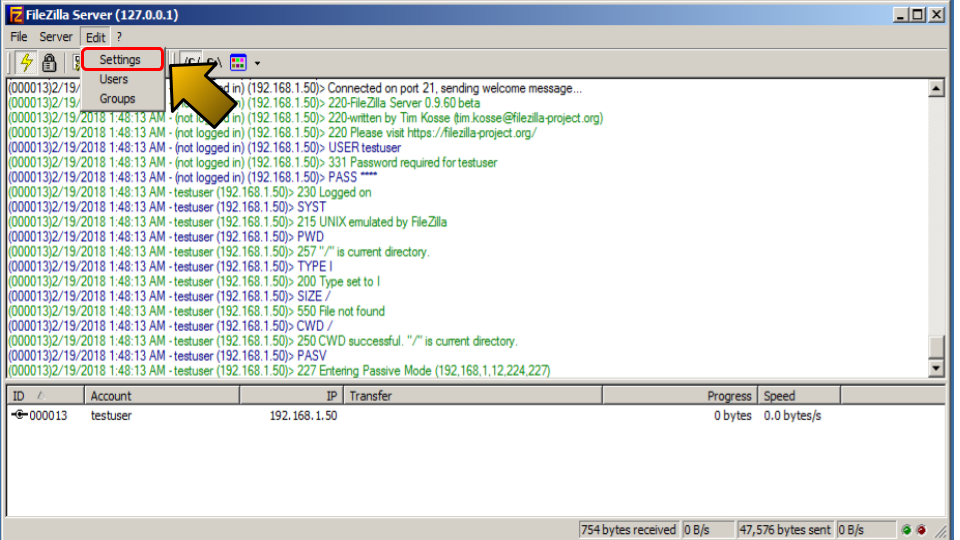Choose Users from the Edit menu
This screenshot has width=960, height=540.
[114, 79]
